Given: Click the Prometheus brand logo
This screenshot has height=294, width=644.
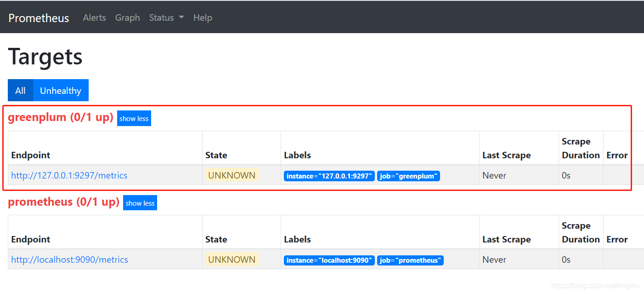Looking at the screenshot, I should click(39, 18).
